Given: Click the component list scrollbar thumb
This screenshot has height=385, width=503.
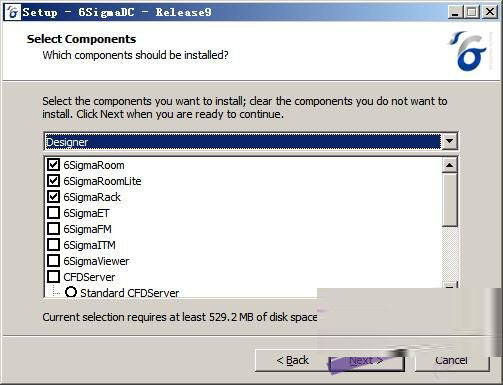Looking at the screenshot, I should [449, 199].
